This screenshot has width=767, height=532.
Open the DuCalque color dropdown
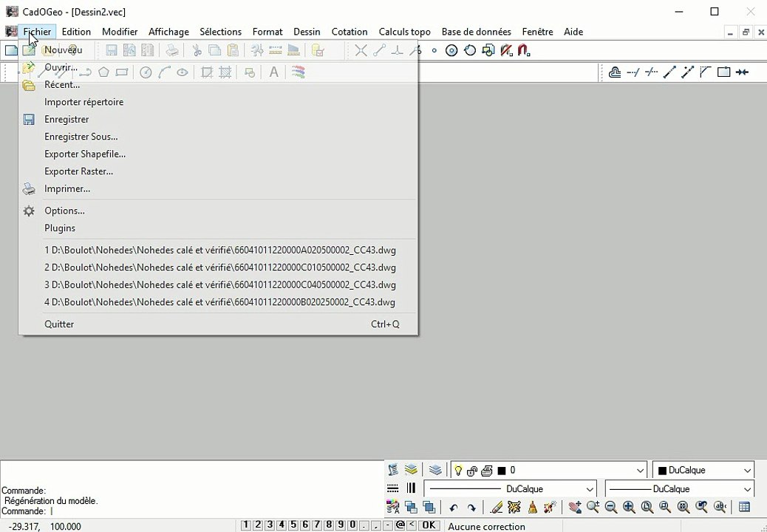coord(703,471)
